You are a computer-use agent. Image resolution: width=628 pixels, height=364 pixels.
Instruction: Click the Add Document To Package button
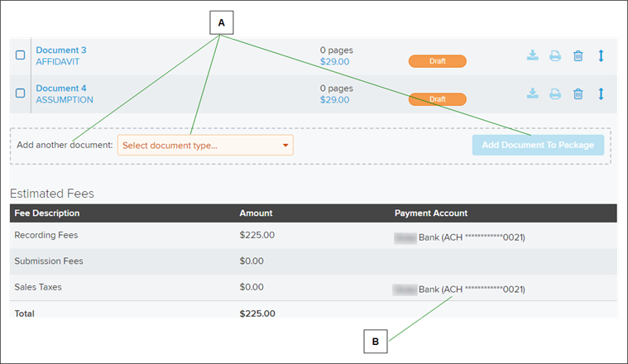click(x=538, y=146)
